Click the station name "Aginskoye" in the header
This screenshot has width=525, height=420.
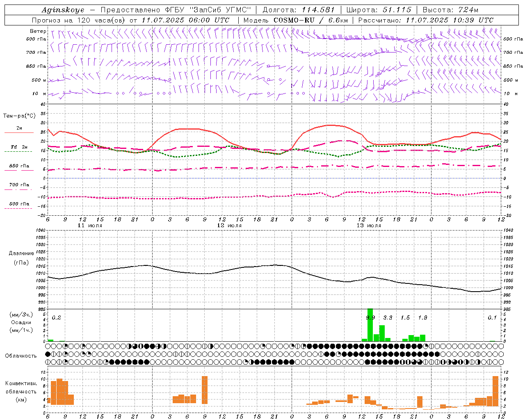tap(63, 10)
